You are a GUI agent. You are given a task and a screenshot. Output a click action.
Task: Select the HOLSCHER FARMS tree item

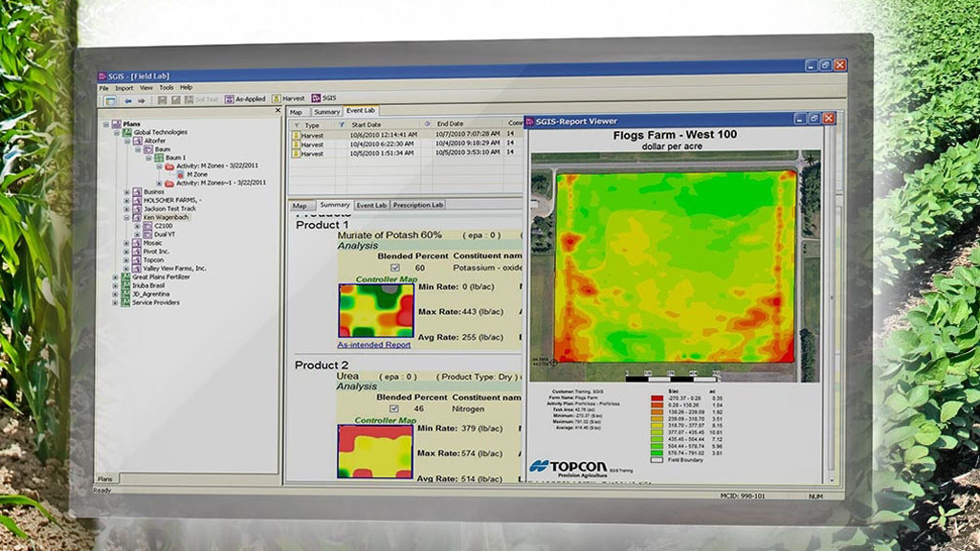coord(172,201)
